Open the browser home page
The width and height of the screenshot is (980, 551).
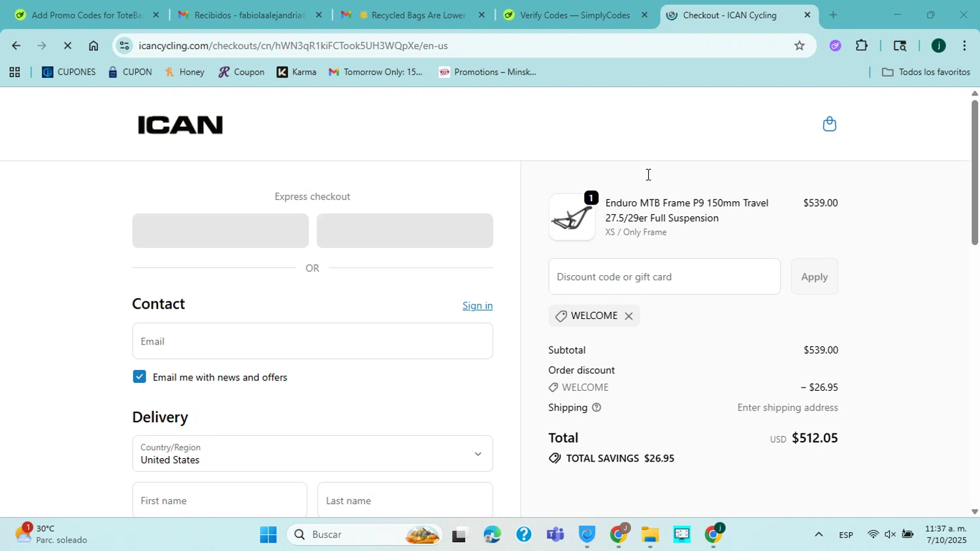coord(93,46)
